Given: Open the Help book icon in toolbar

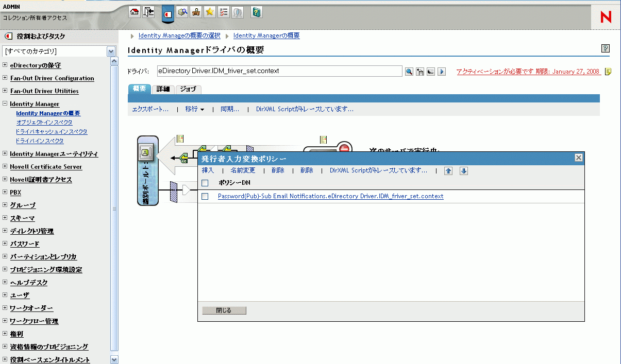Looking at the screenshot, I should coord(257,12).
